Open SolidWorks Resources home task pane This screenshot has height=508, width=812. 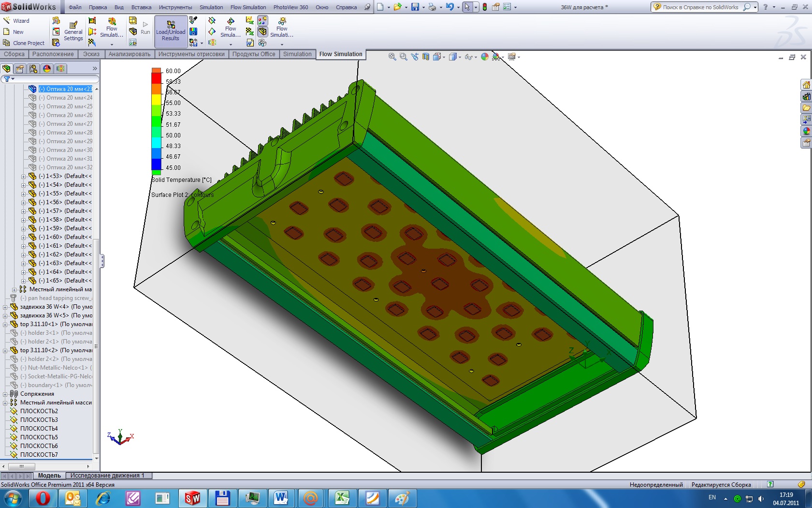(x=806, y=85)
